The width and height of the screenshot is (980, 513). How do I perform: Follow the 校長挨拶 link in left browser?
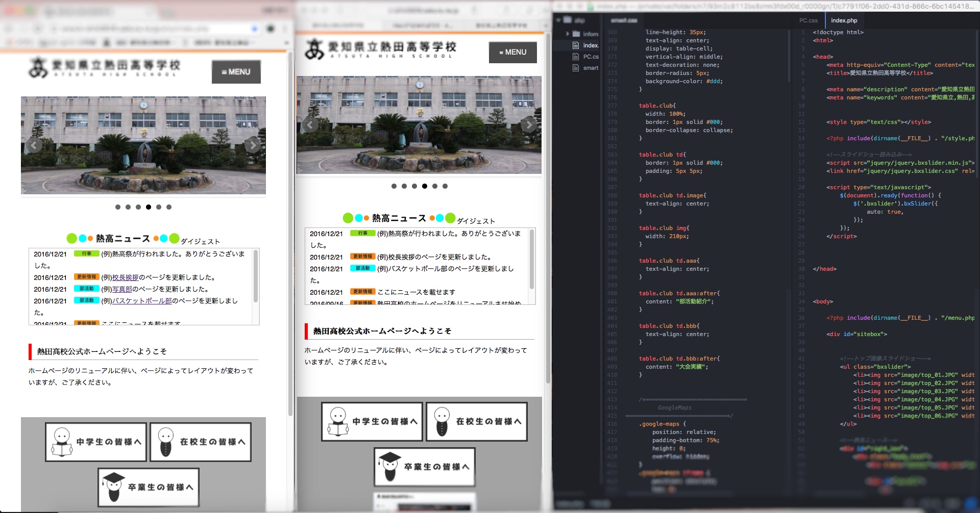[x=126, y=277]
